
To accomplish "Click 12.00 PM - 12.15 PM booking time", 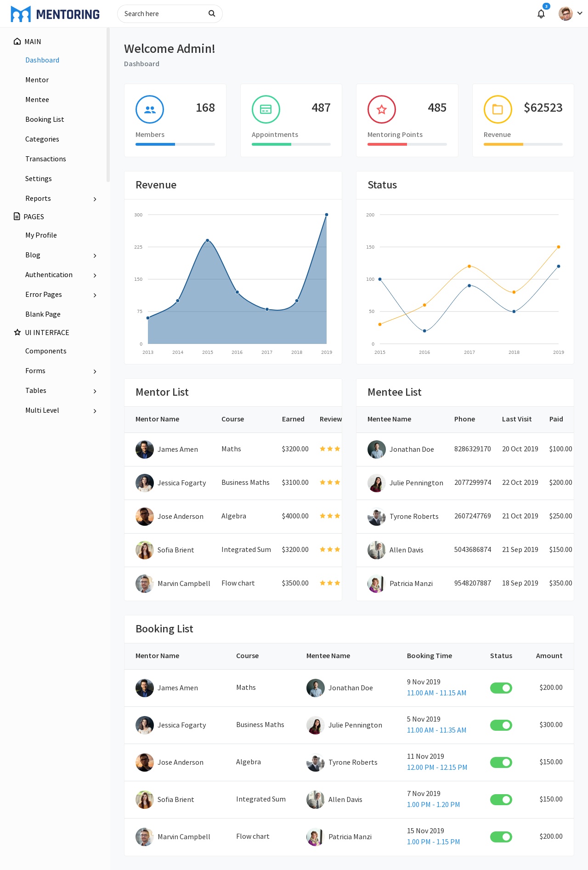I will pos(437,768).
